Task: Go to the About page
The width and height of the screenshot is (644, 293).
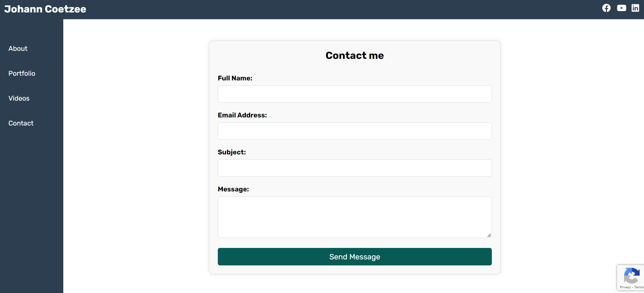Action: point(18,48)
